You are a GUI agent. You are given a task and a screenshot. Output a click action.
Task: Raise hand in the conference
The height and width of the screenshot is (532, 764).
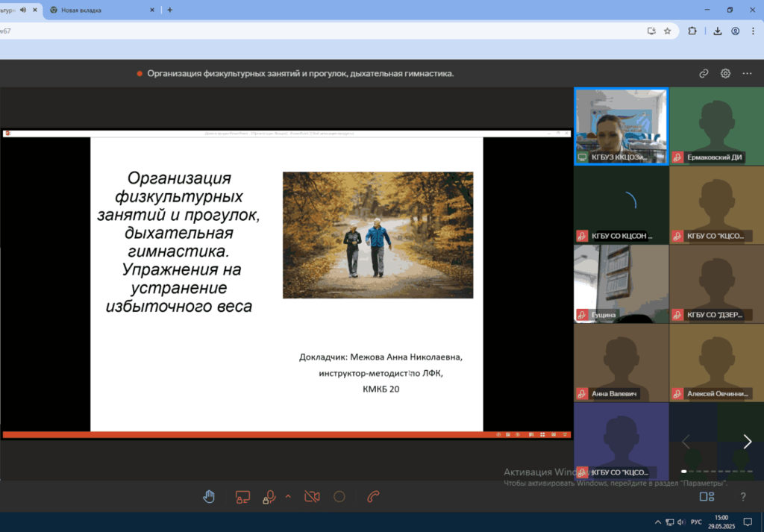tap(209, 496)
